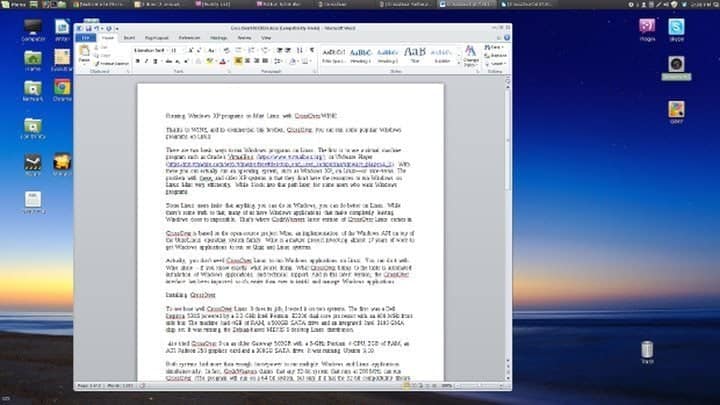Screen dimensions: 720x405
Task: Toggle Superscript formatting
Action: point(186,61)
